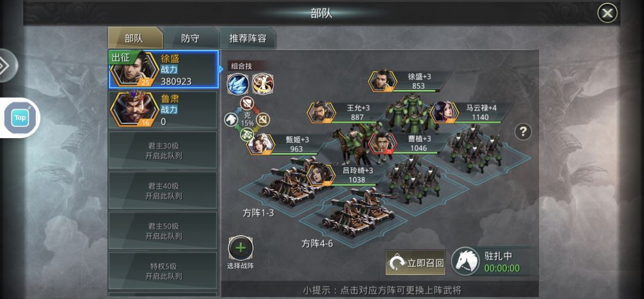Close the 部队 window
This screenshot has height=299, width=644.
click(607, 13)
